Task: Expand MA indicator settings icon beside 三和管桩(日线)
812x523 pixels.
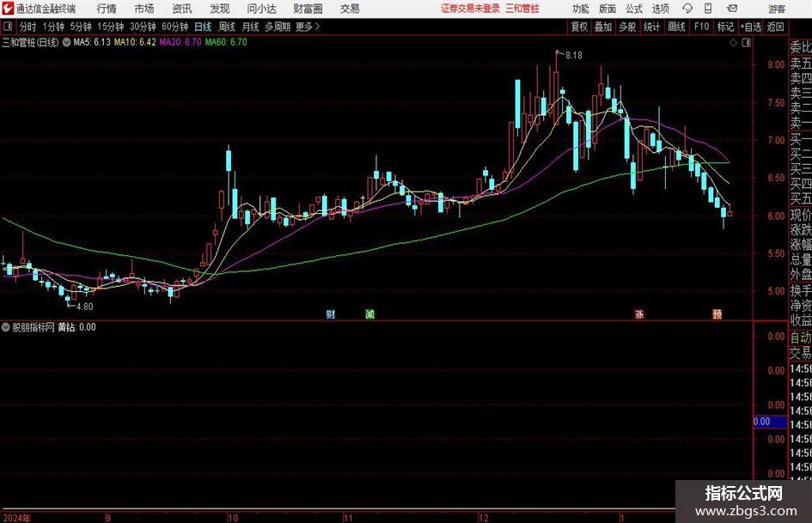Action: pos(66,42)
